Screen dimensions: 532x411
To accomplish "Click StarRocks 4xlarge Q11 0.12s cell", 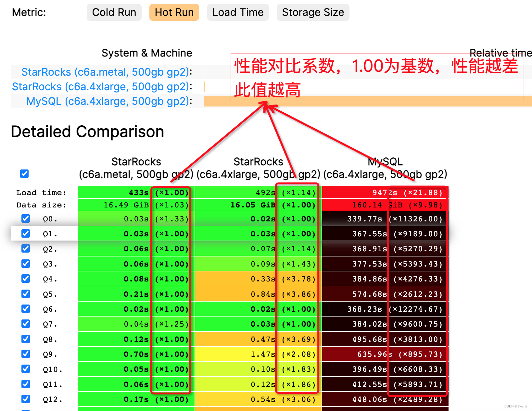I will tap(258, 384).
